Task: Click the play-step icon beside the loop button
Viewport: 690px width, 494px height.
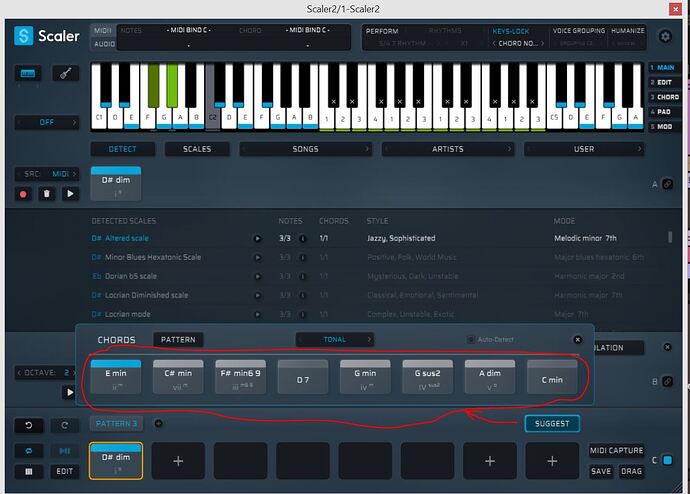Action: click(x=65, y=451)
